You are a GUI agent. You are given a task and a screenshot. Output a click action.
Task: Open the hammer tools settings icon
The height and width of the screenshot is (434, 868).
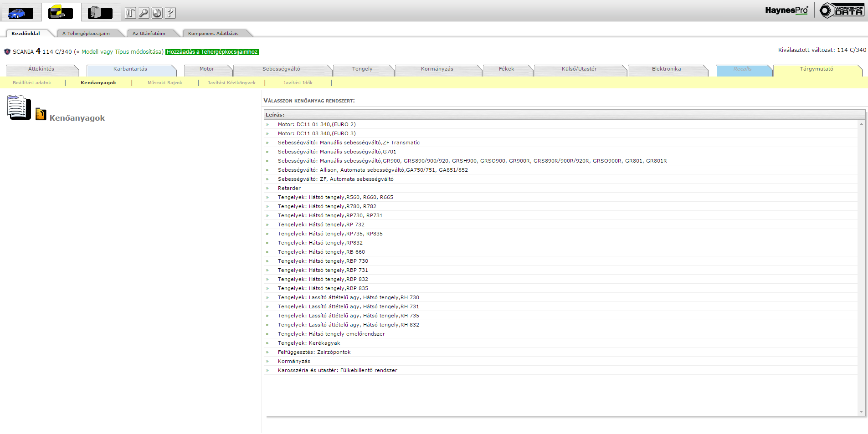click(130, 13)
